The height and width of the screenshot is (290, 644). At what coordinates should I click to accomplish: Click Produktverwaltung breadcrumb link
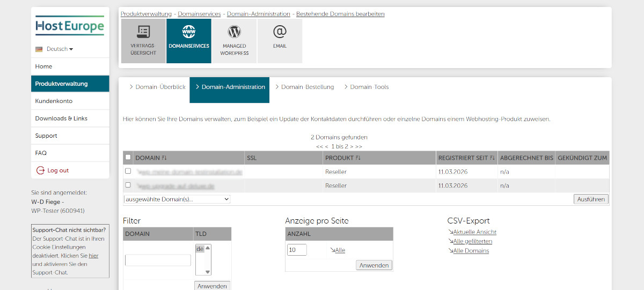click(x=146, y=14)
